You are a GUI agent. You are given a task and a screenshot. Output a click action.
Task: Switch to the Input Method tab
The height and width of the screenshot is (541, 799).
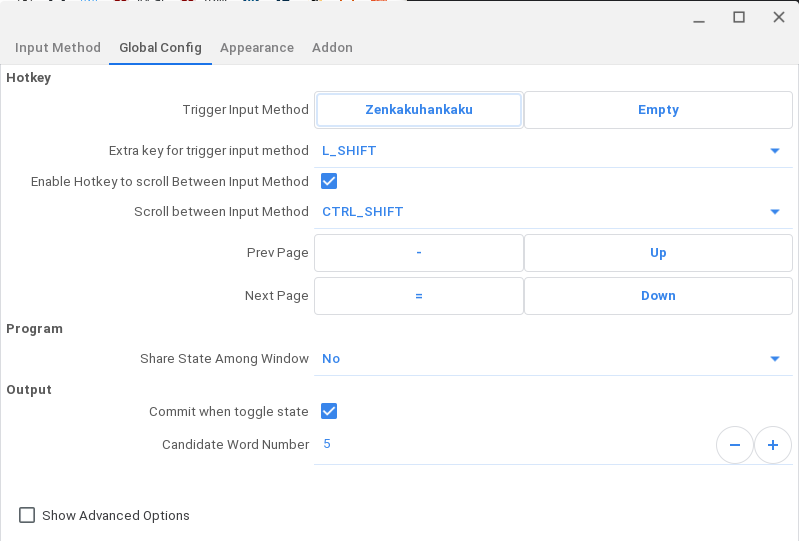[58, 47]
